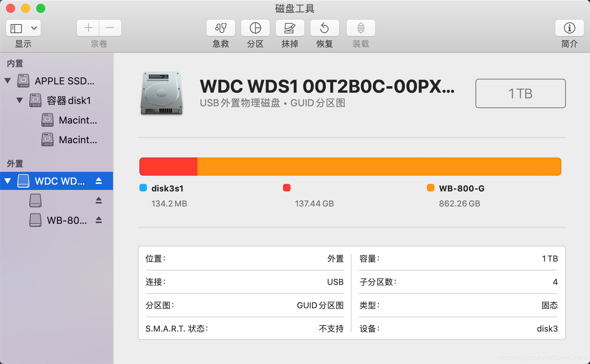Click the Restore (恢复) toolbar icon
Viewport: 590px width, 364px height.
pyautogui.click(x=325, y=28)
